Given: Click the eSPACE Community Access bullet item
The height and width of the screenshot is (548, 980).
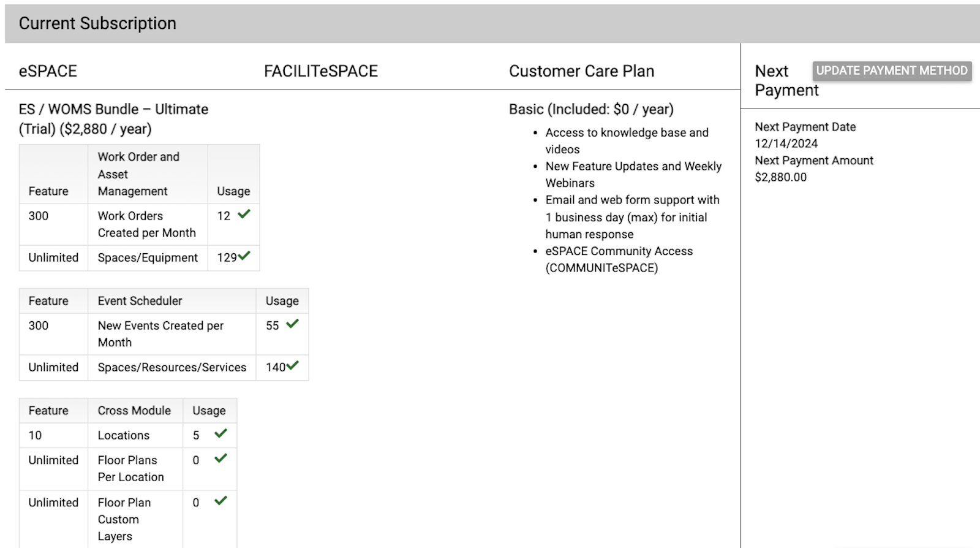Looking at the screenshot, I should point(619,259).
